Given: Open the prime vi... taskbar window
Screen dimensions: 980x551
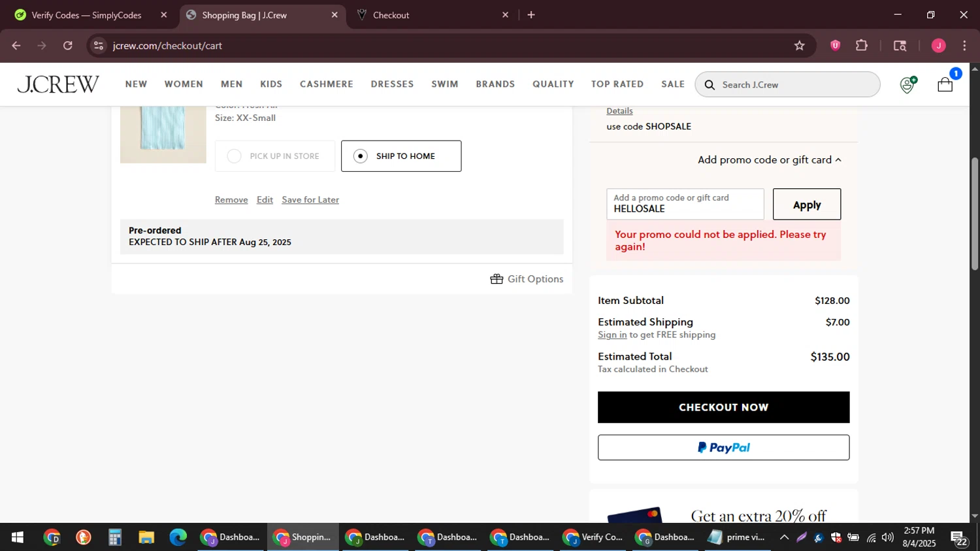Looking at the screenshot, I should coord(737,537).
